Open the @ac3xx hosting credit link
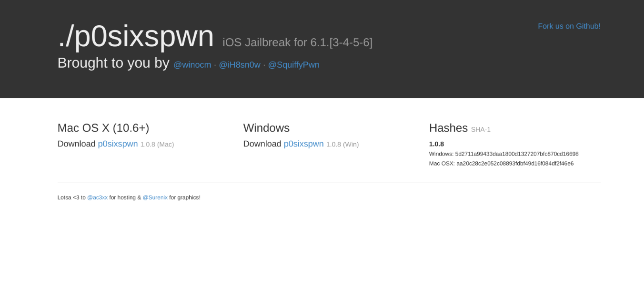644x281 pixels. pos(97,198)
